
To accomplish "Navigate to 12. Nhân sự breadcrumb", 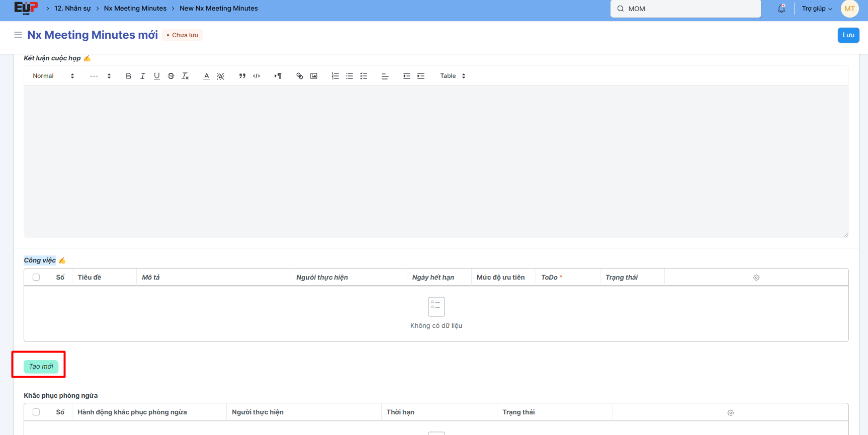I will 72,9.
